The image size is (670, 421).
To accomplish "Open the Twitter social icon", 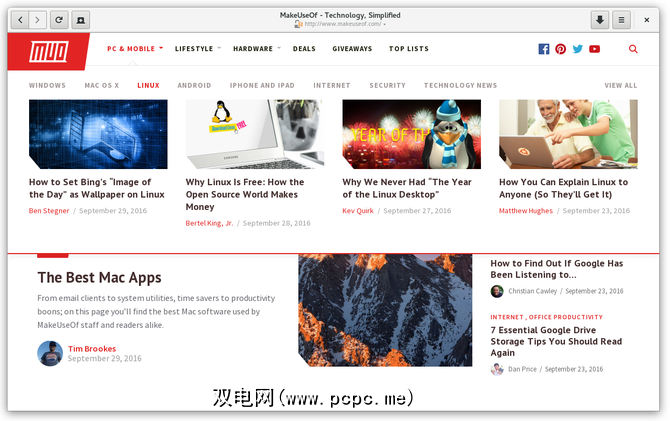I will click(x=578, y=49).
